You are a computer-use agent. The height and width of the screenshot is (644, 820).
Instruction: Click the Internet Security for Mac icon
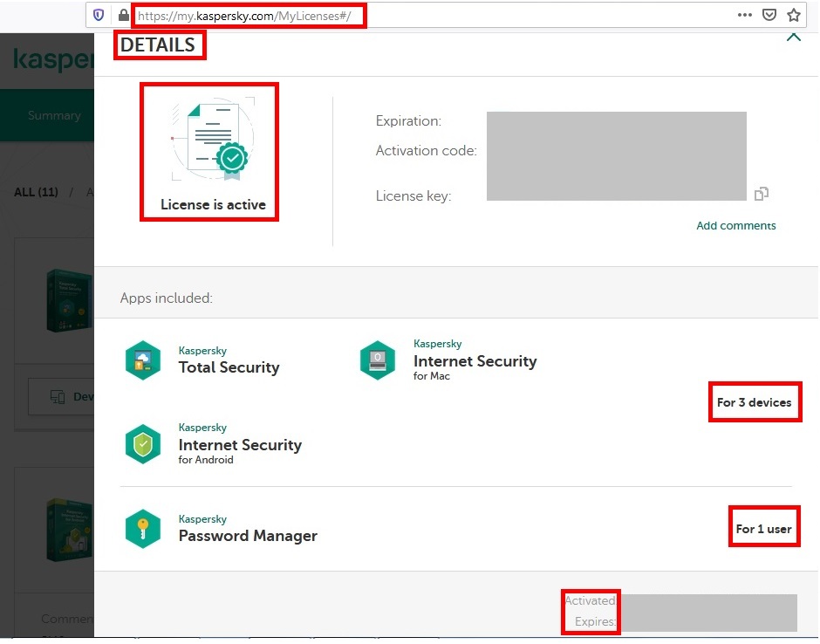tap(378, 360)
